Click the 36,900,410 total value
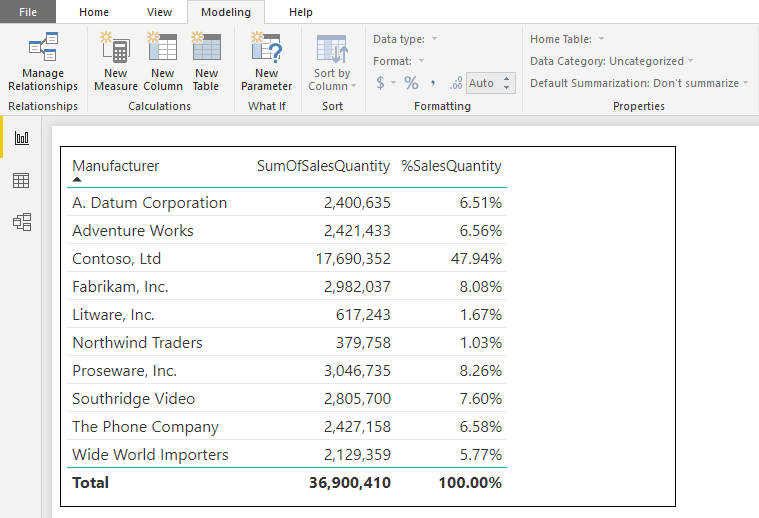Image resolution: width=759 pixels, height=518 pixels. tap(349, 483)
